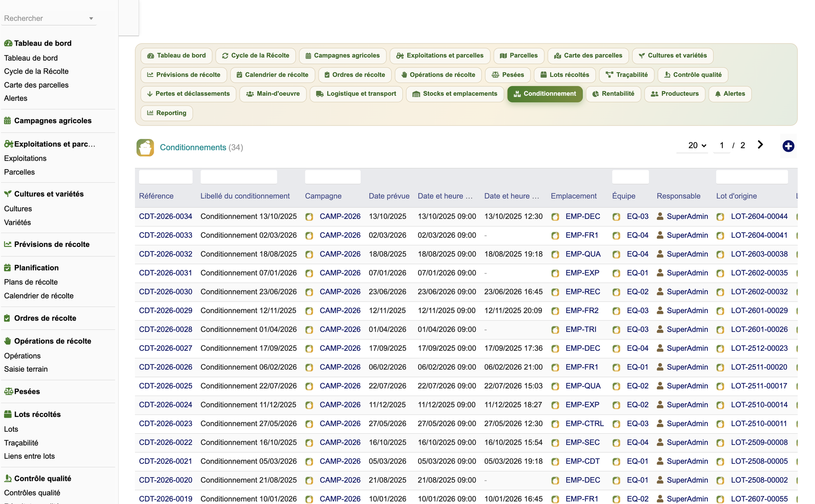Screen dimensions: 815x504
Task: Open the Conditionnement tab
Action: pyautogui.click(x=544, y=94)
